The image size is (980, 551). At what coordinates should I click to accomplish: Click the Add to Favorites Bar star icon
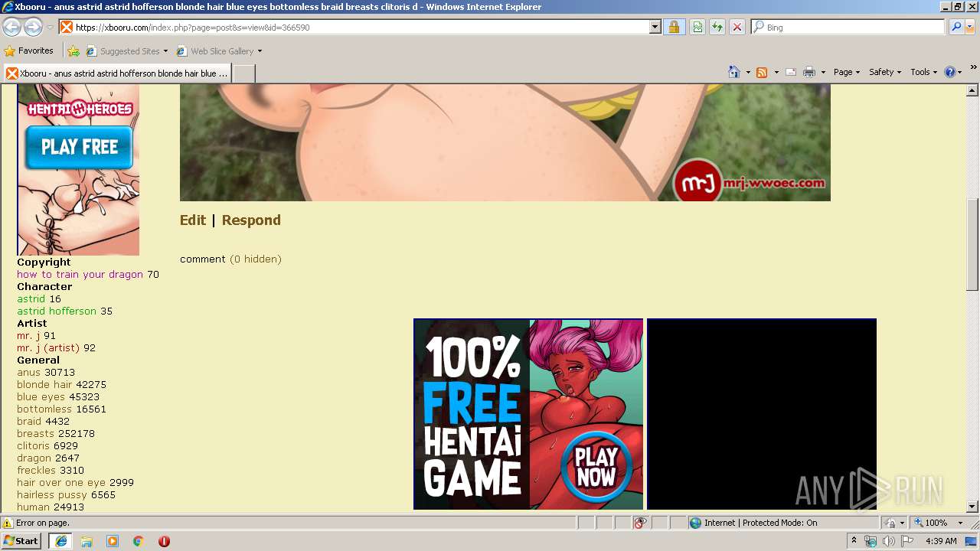73,51
